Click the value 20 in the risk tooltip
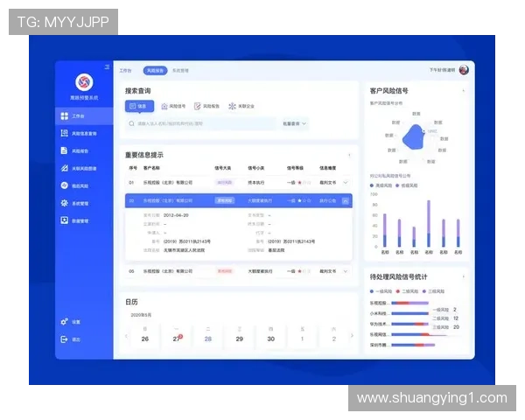Viewport: 525px width, 420px height. click(456, 327)
